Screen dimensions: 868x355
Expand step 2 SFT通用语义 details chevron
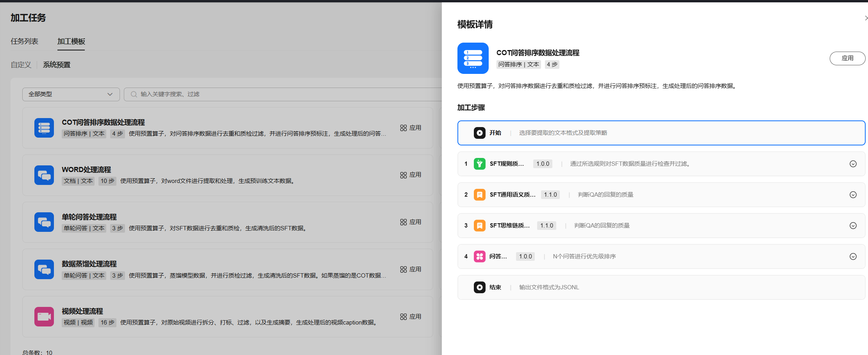click(853, 195)
